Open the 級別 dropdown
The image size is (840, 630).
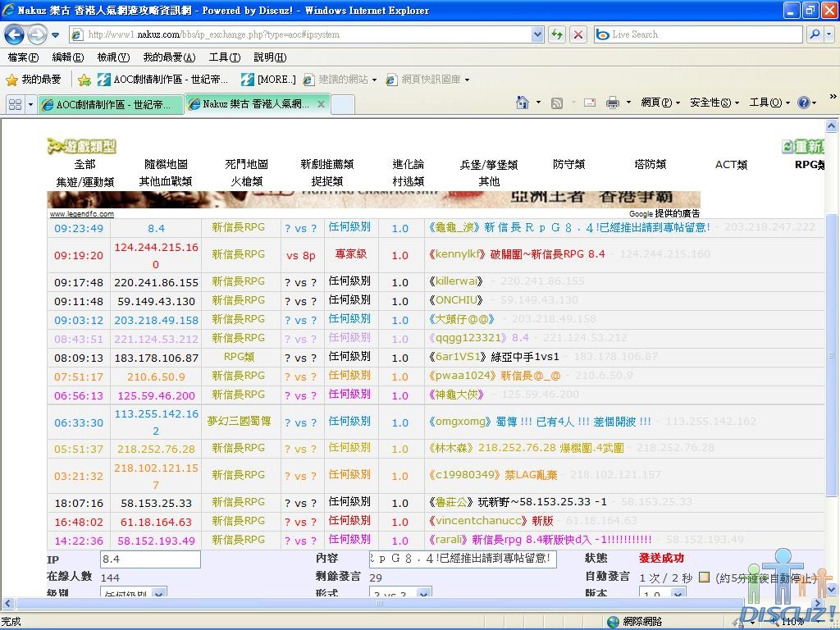point(134,592)
